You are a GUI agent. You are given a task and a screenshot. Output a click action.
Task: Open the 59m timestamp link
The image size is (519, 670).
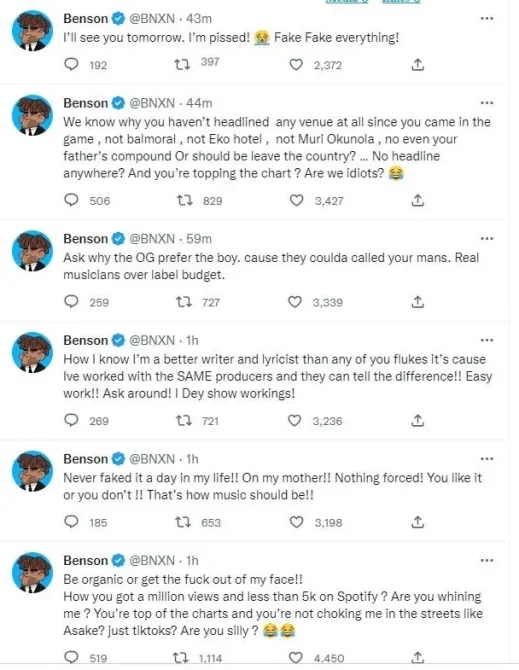pyautogui.click(x=199, y=238)
